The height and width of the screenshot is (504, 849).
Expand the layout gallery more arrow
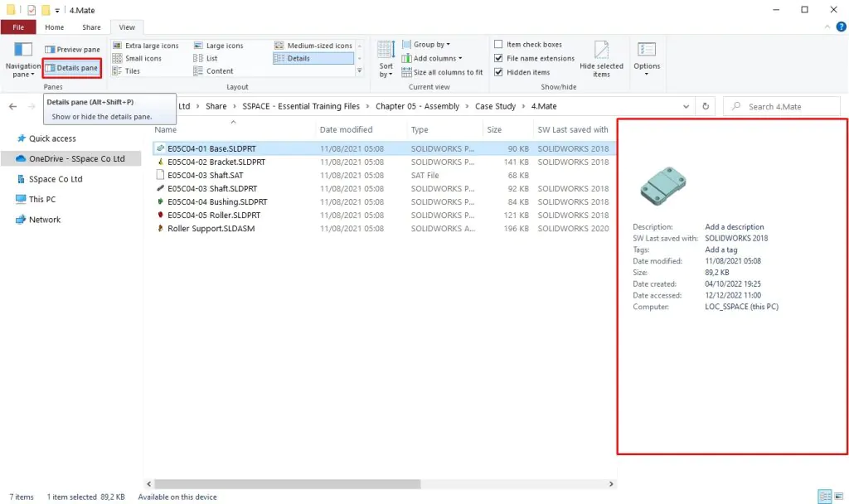click(x=359, y=71)
